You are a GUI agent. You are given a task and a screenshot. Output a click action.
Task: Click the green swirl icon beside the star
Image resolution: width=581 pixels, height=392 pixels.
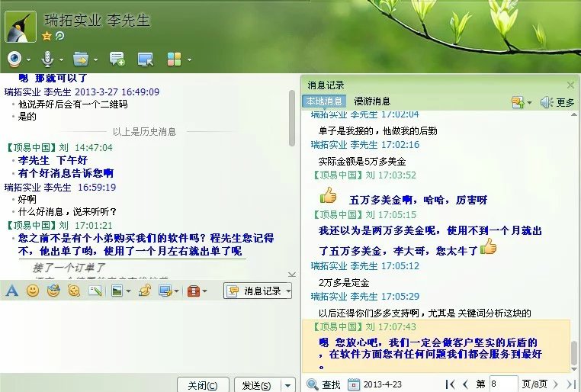click(x=59, y=36)
